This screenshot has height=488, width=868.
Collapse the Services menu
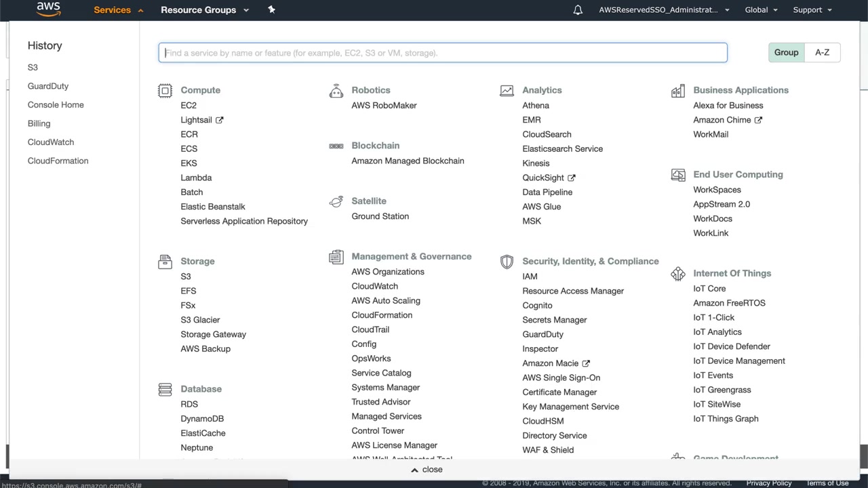tap(119, 10)
